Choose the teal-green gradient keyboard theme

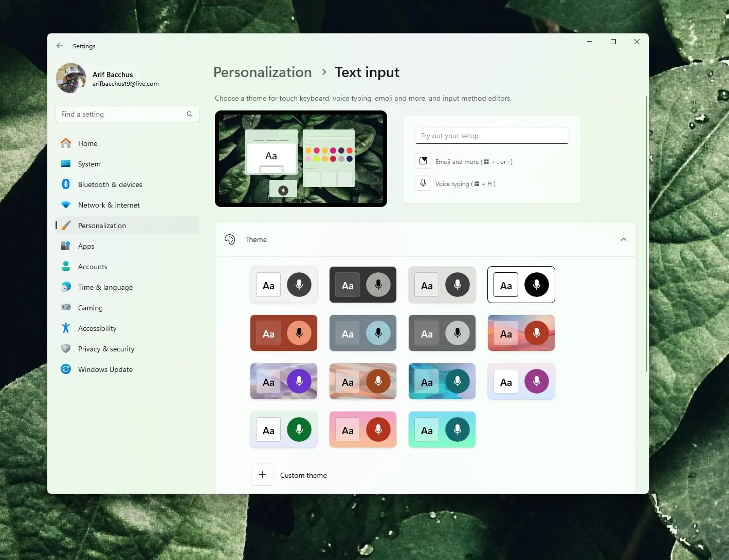click(x=442, y=430)
